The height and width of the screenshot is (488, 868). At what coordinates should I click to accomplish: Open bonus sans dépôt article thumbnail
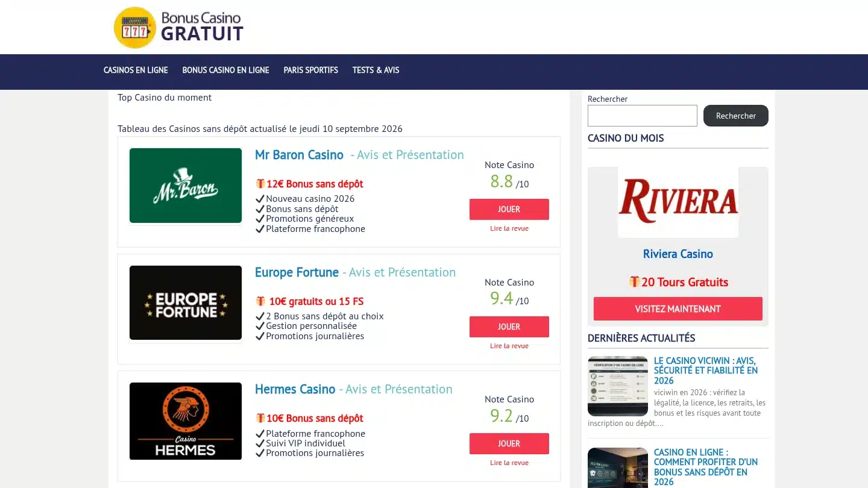click(x=618, y=468)
